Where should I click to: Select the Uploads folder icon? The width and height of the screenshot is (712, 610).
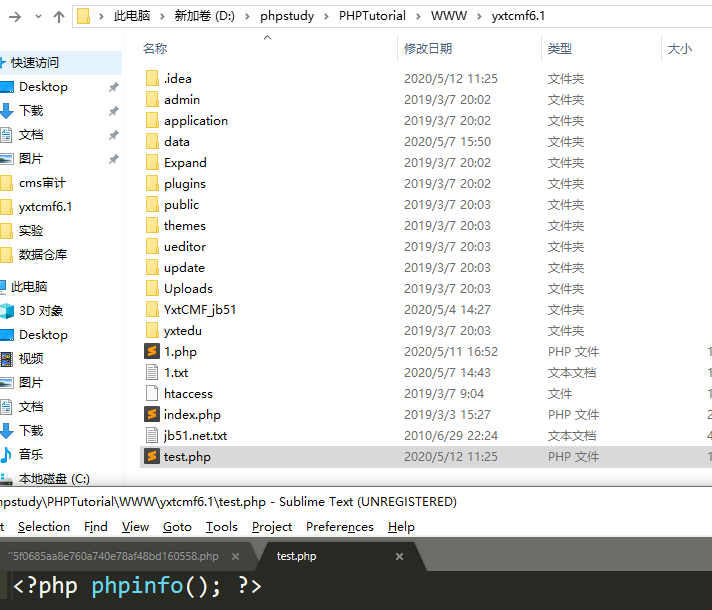153,288
